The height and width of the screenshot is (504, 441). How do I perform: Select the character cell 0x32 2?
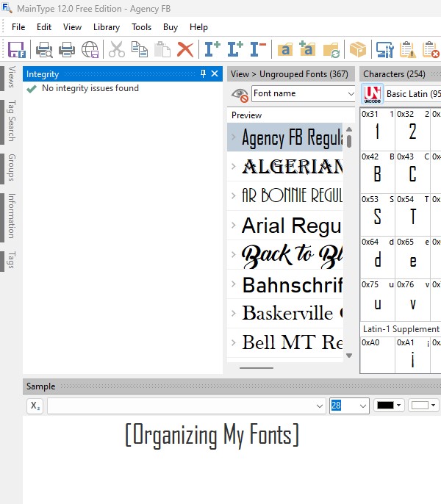coord(412,129)
